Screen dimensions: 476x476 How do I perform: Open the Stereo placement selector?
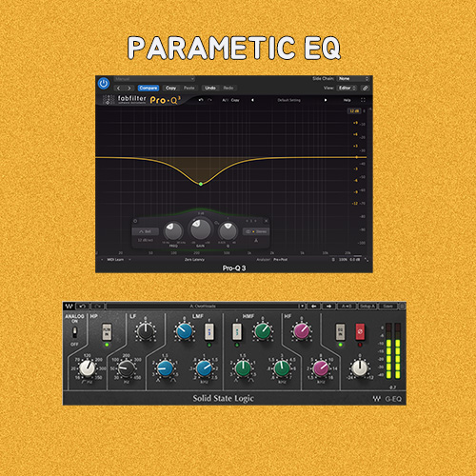(x=256, y=231)
